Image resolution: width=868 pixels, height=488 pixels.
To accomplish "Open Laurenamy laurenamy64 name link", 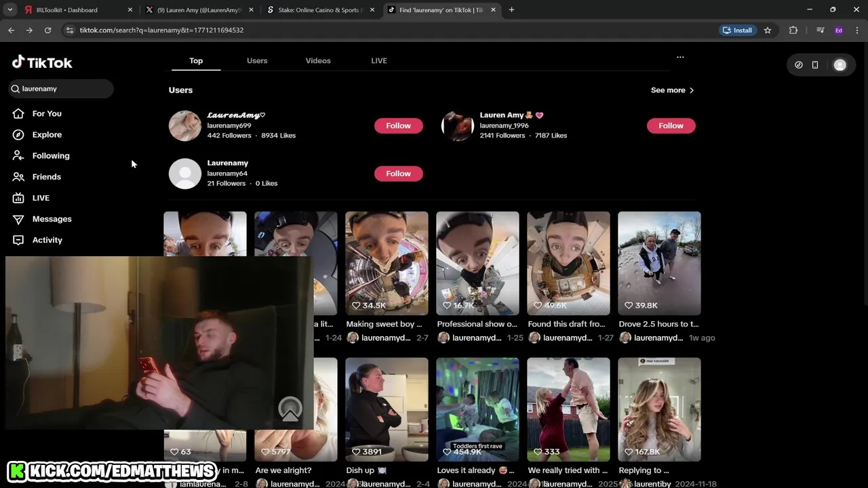I will click(x=228, y=163).
